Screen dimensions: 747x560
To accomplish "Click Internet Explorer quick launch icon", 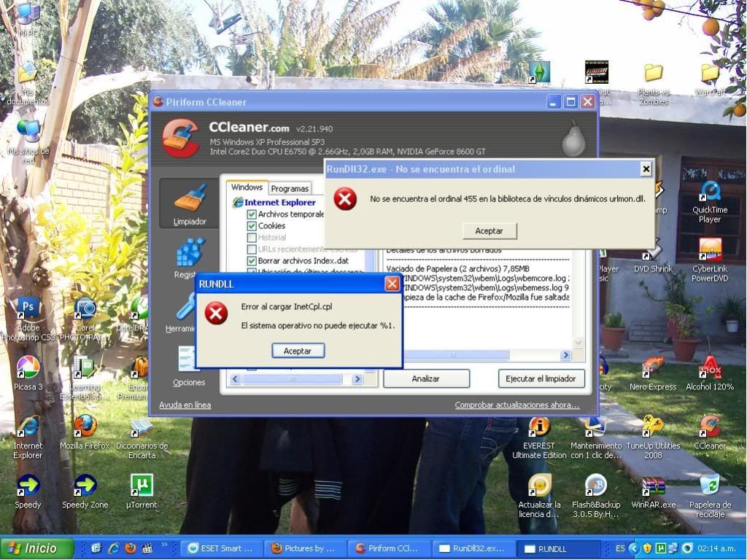I will (114, 548).
